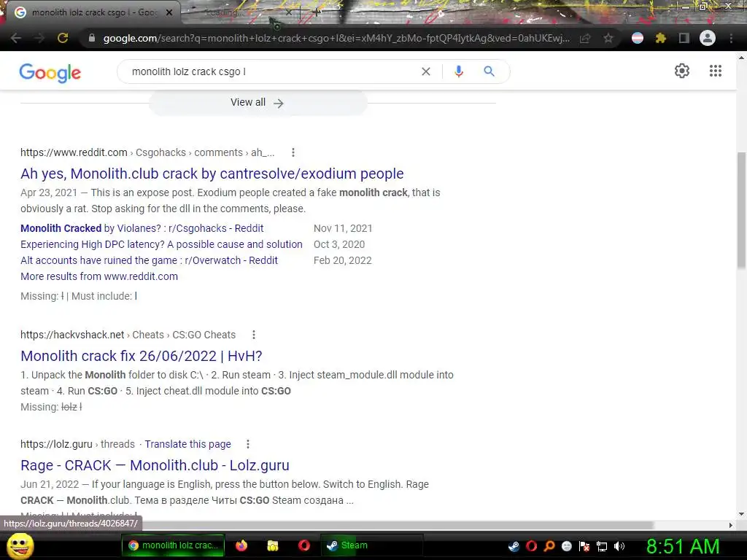
Task: Share this page using the share icon
Action: click(x=585, y=38)
